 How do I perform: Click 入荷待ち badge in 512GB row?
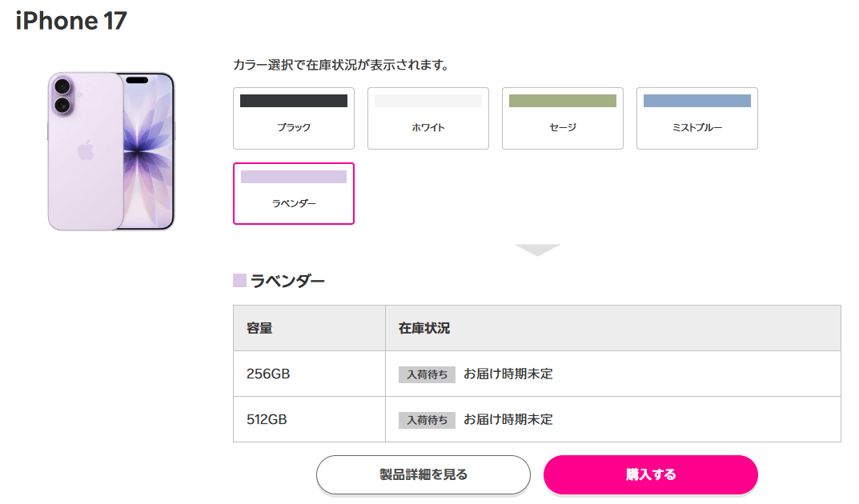[427, 420]
